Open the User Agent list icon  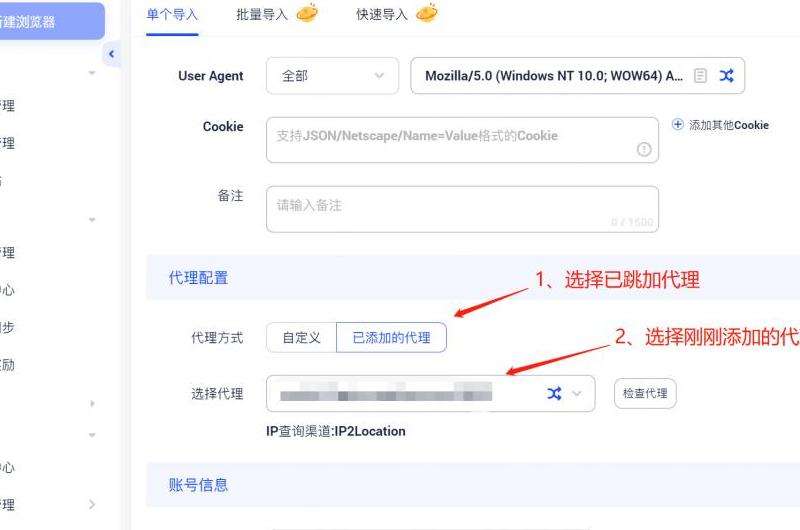701,76
